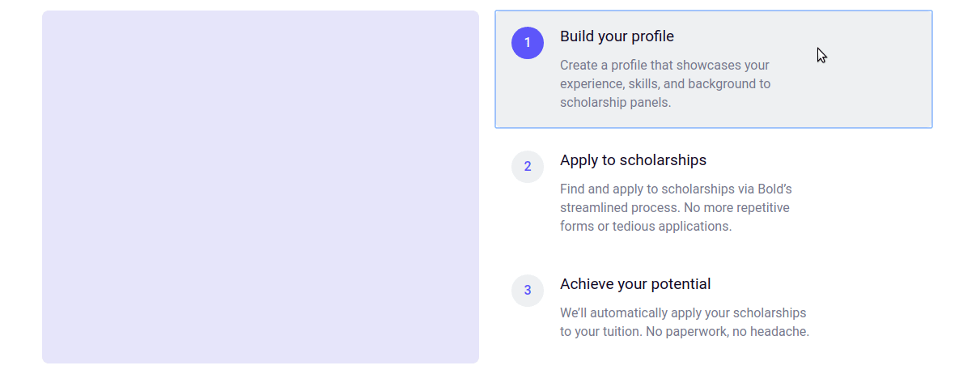Click the word "headache" in step three
Screen dimensions: 980x374
[781, 331]
